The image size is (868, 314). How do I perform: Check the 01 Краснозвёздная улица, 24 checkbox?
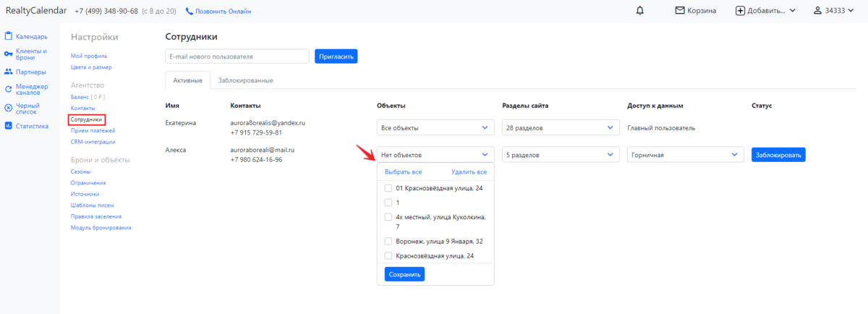(388, 188)
